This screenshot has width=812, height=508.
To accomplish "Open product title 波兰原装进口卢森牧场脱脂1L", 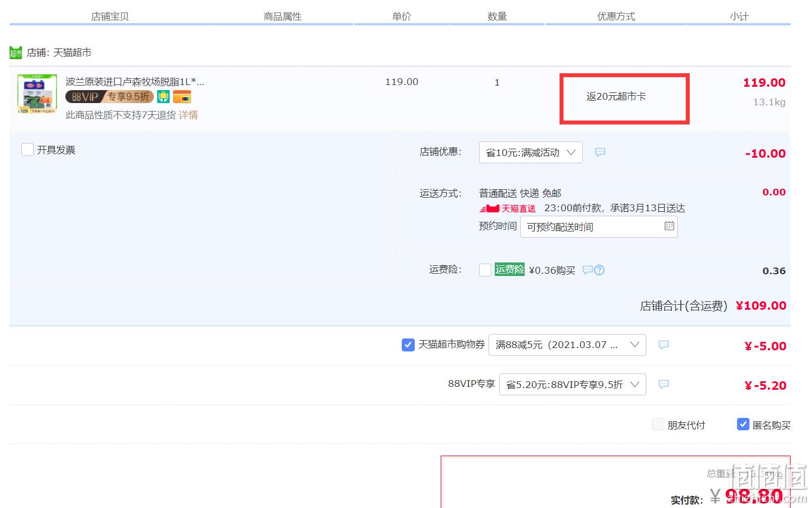I will click(135, 82).
